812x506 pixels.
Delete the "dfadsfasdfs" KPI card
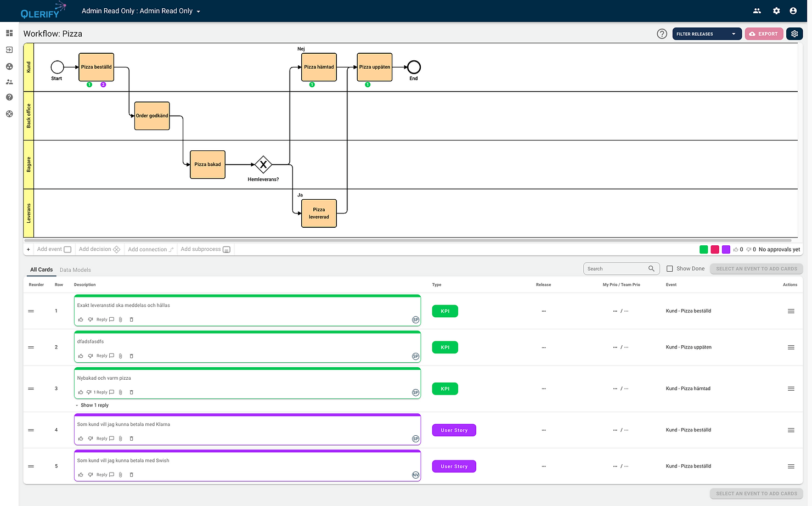click(x=131, y=356)
